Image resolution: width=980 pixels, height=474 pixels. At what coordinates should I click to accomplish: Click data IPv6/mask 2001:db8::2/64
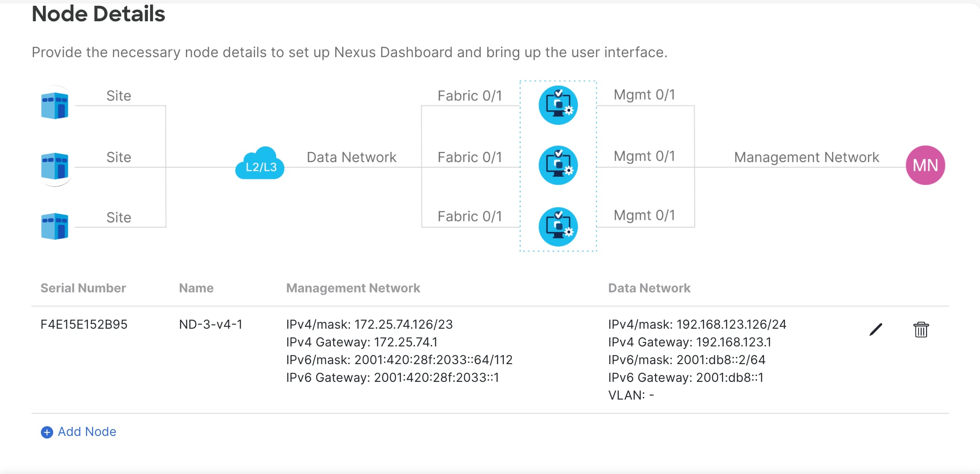[687, 360]
